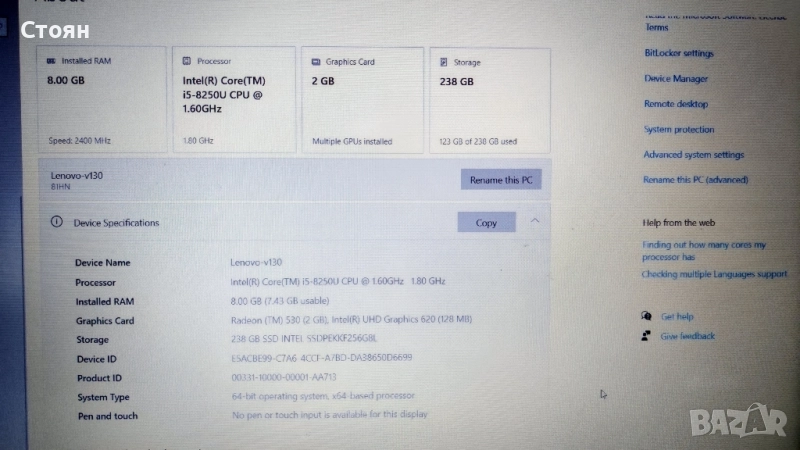
Task: Open Rename this PC (advanced) link
Action: click(696, 180)
